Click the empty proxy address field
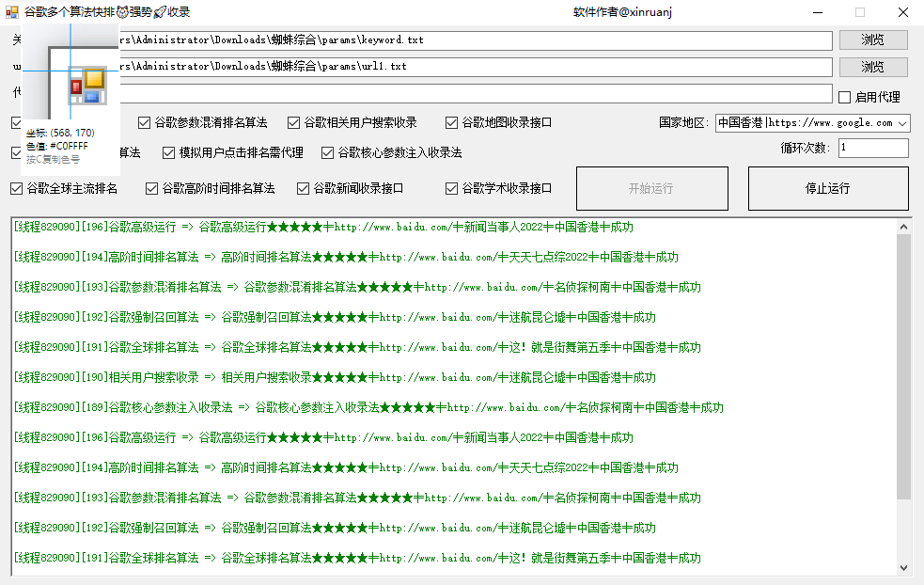924x585 pixels. 476,93
